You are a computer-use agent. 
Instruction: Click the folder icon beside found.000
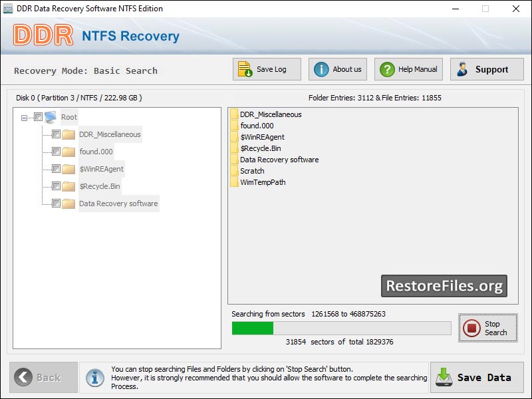pos(68,151)
